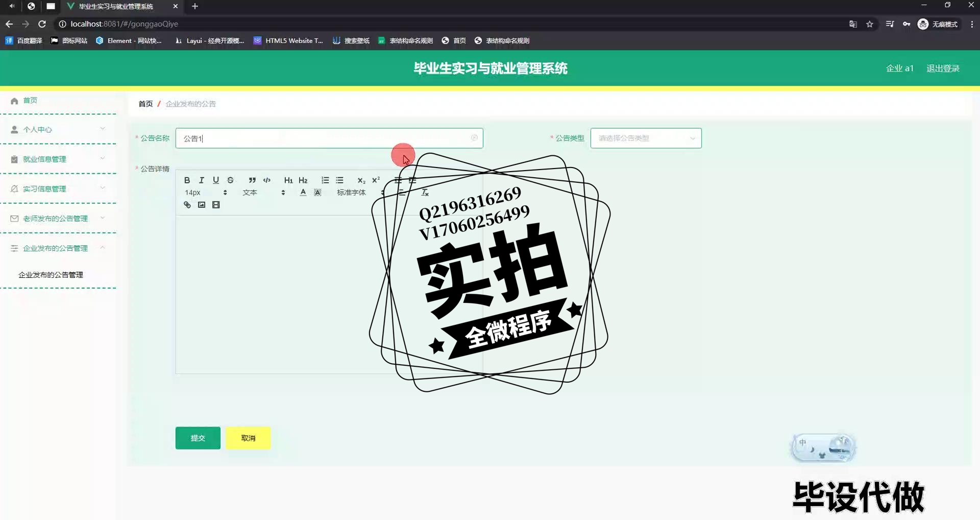
Task: Apply superscript formatting
Action: click(x=376, y=180)
